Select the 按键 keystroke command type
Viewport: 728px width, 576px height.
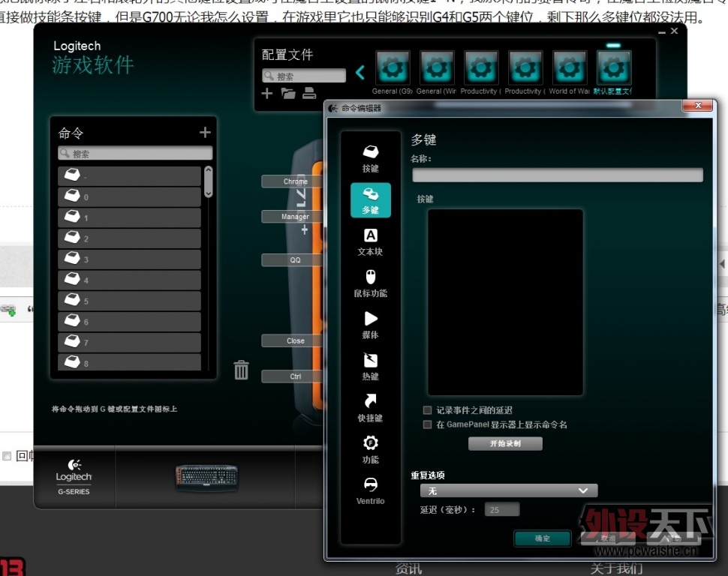370,159
